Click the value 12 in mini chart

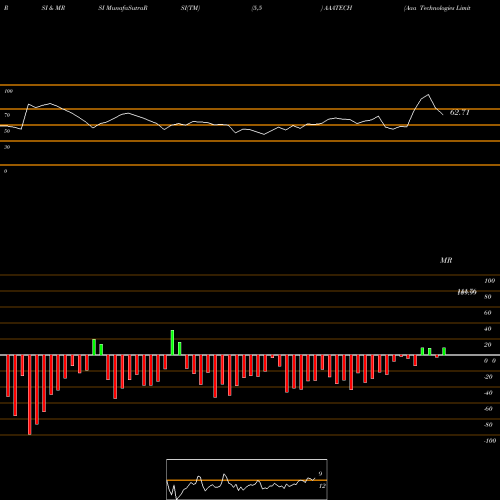pos(322,486)
